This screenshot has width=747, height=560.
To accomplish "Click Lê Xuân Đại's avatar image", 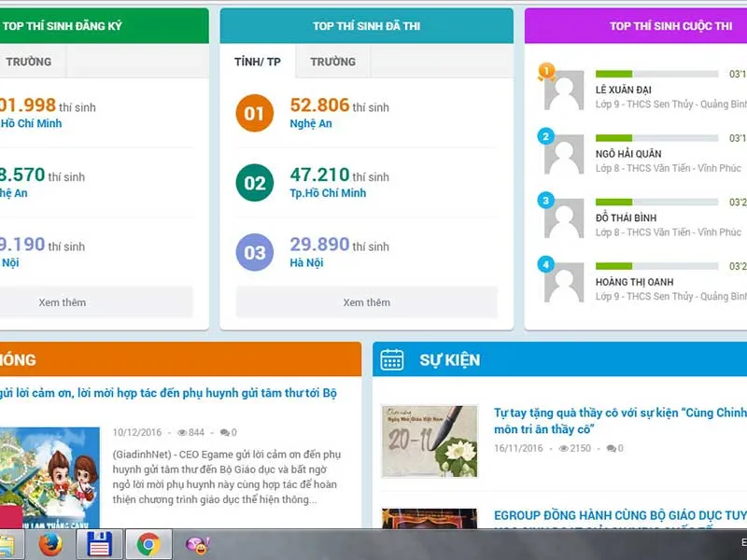I will [x=564, y=91].
